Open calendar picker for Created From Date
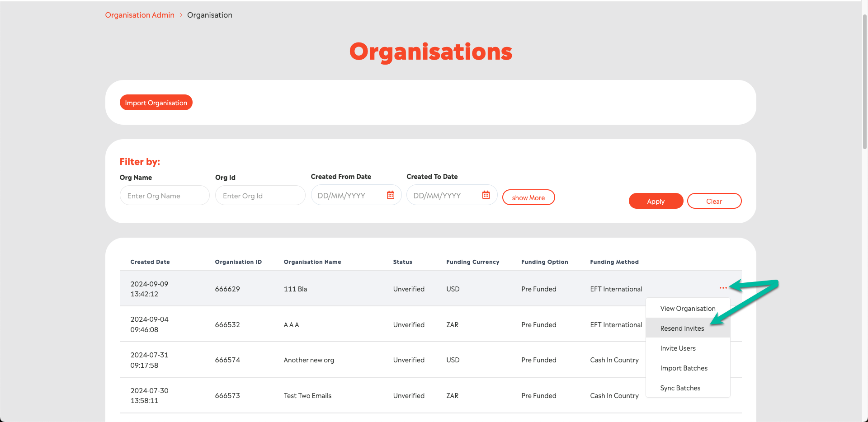 [391, 195]
